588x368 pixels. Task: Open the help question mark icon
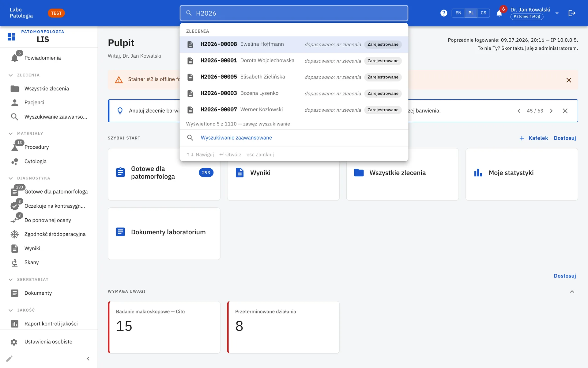[444, 13]
